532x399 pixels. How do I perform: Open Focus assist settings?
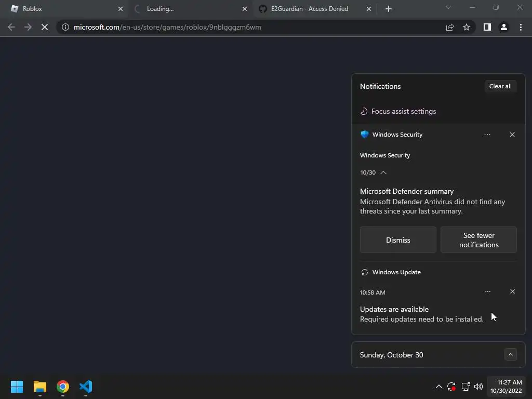click(398, 111)
